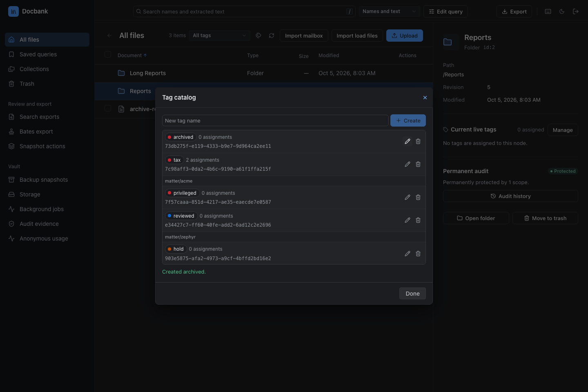
Task: Tick the archive file row checkbox
Action: (x=108, y=109)
